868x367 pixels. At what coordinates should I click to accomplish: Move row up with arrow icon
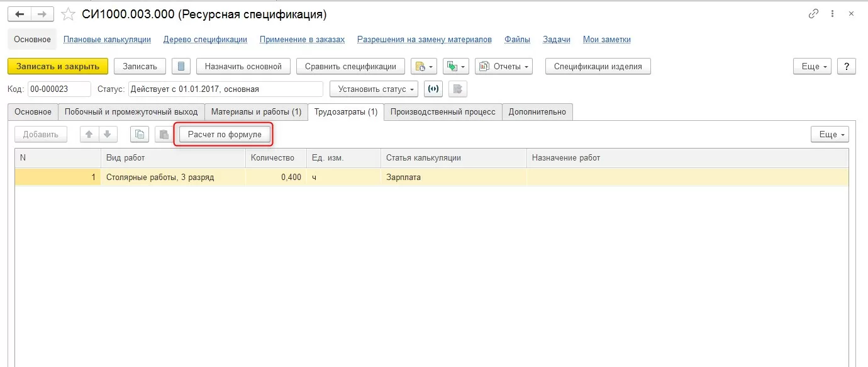pyautogui.click(x=90, y=134)
